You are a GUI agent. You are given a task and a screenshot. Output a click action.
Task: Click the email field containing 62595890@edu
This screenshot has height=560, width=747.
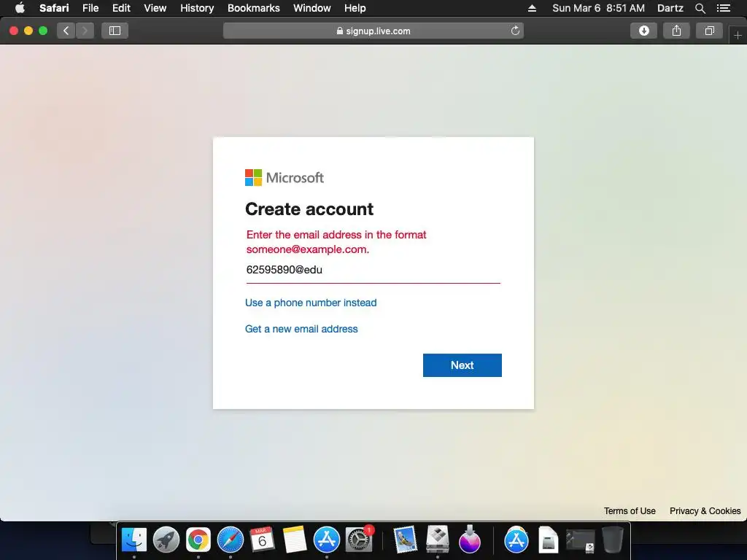point(373,270)
